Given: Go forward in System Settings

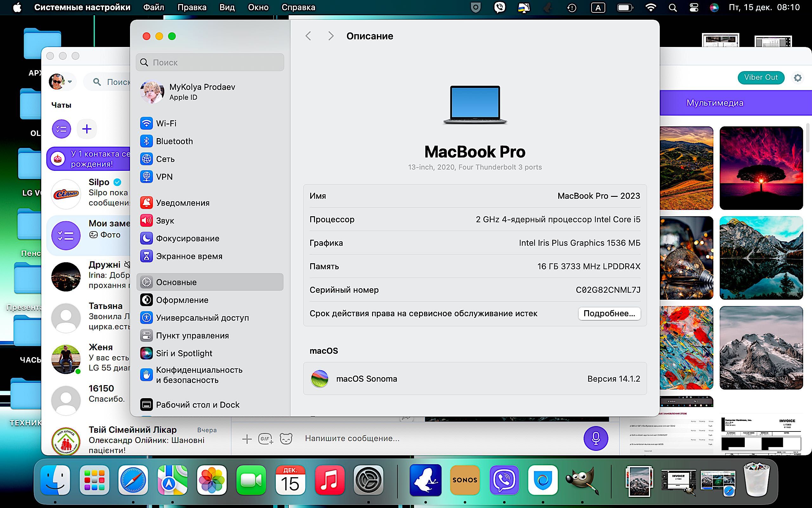Looking at the screenshot, I should pos(331,36).
